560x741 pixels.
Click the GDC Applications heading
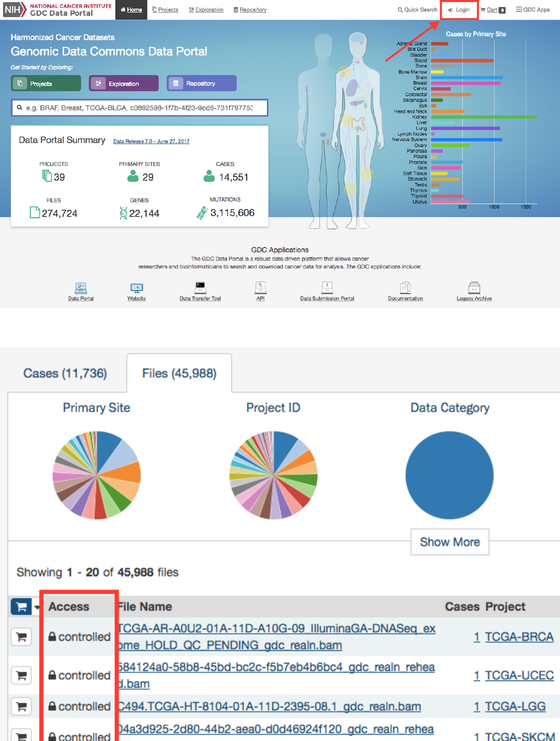(x=280, y=250)
